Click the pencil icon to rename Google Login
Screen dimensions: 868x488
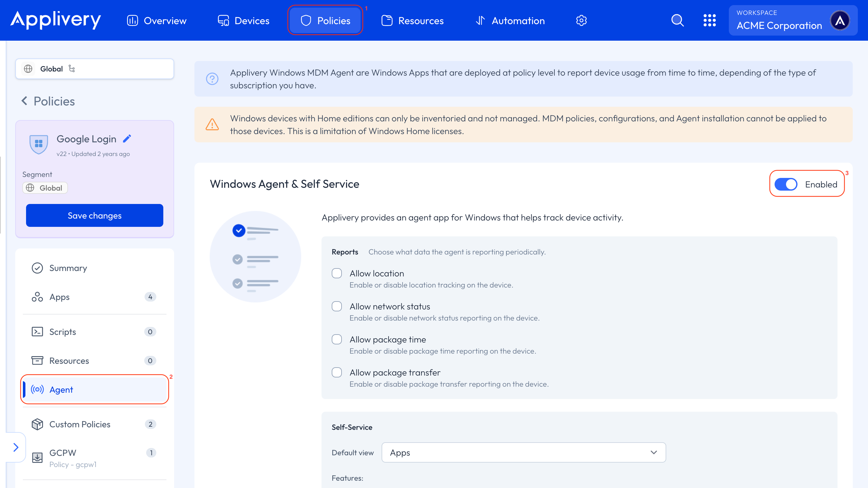pyautogui.click(x=127, y=139)
